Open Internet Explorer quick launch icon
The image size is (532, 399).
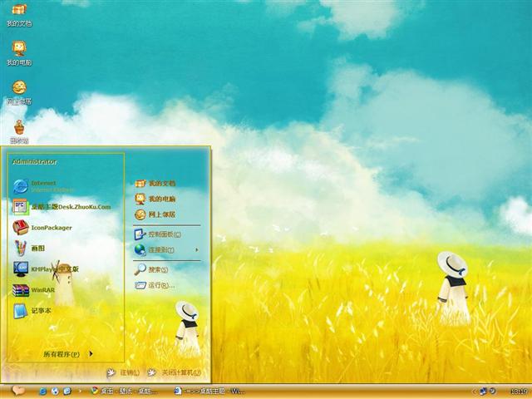tap(42, 392)
